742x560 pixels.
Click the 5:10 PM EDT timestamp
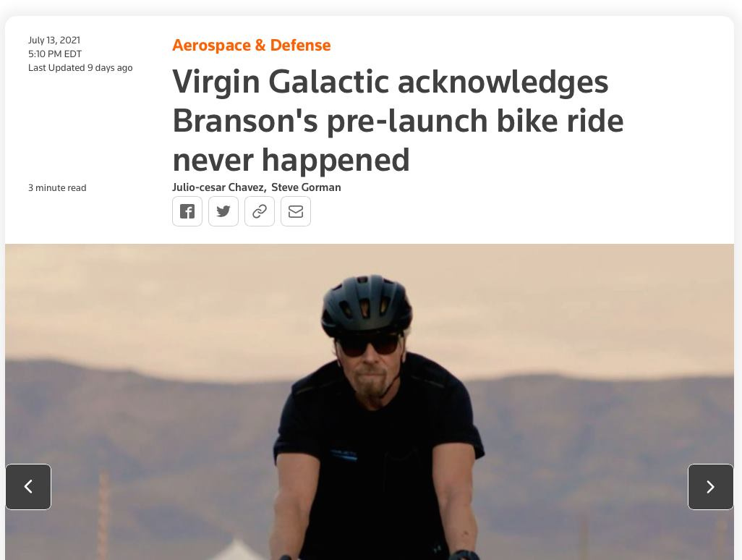pos(55,54)
